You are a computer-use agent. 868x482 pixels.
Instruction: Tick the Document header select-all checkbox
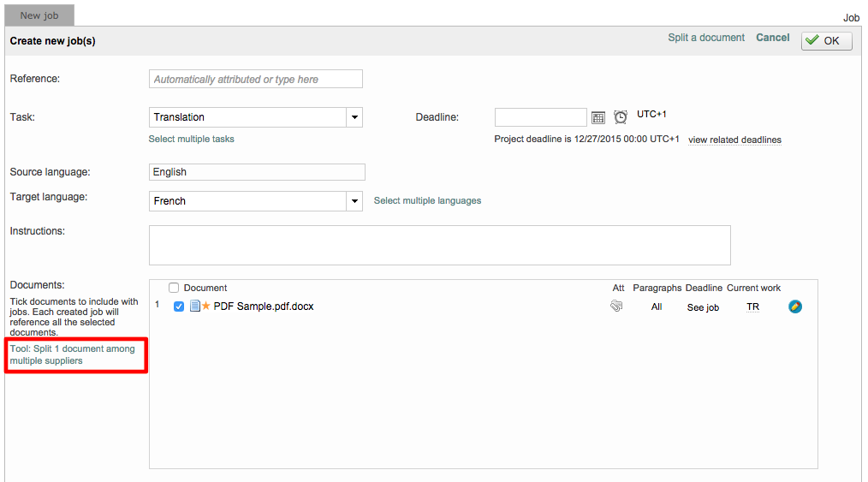(x=174, y=289)
